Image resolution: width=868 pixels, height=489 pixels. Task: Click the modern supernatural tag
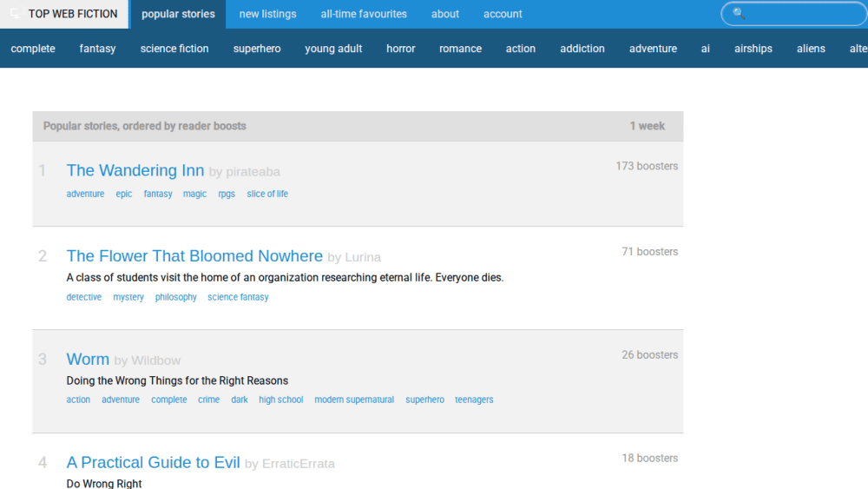354,400
